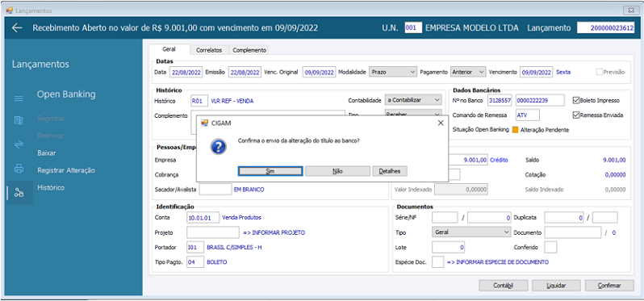
Task: Click the Detalhes button in the dialog
Action: (389, 171)
